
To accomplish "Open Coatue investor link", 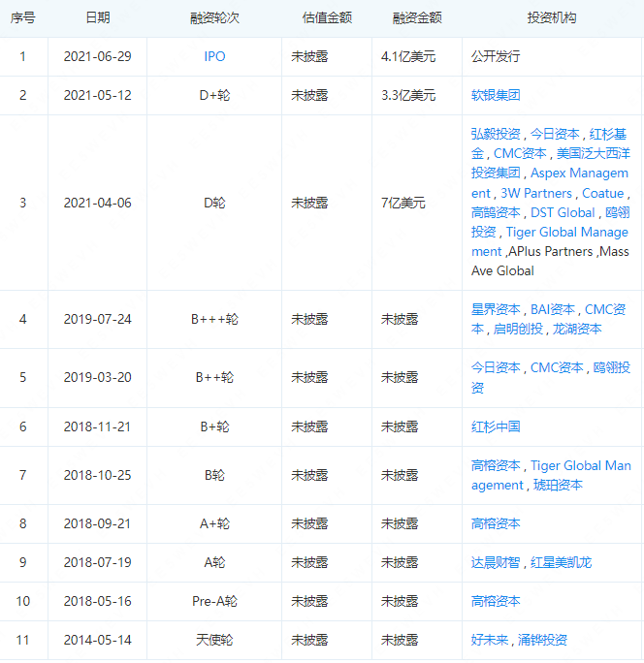I will 603,193.
